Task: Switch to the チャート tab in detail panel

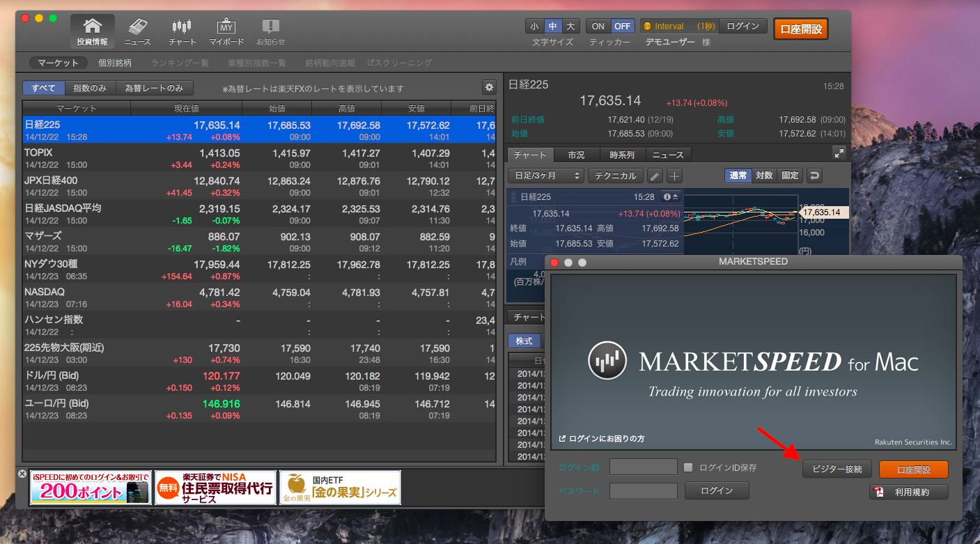Action: click(x=530, y=155)
